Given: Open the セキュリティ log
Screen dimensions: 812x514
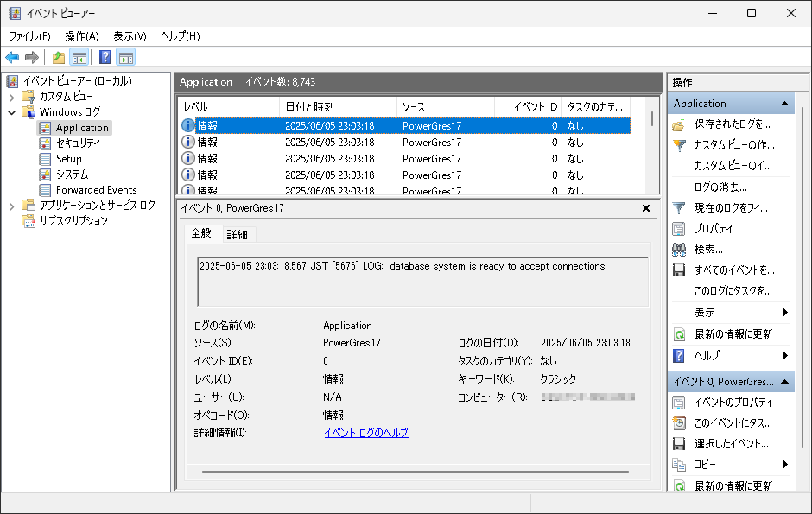Looking at the screenshot, I should 79,143.
